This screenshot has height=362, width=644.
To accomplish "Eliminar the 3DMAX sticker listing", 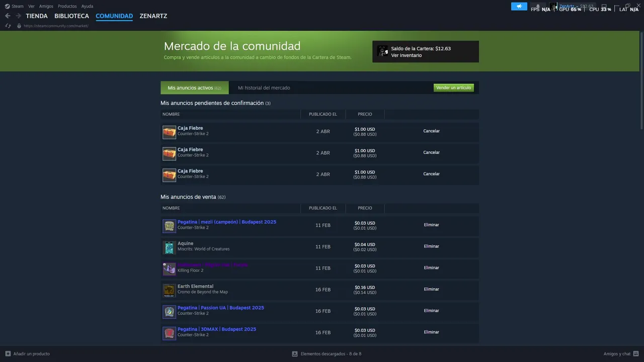I will point(431,332).
